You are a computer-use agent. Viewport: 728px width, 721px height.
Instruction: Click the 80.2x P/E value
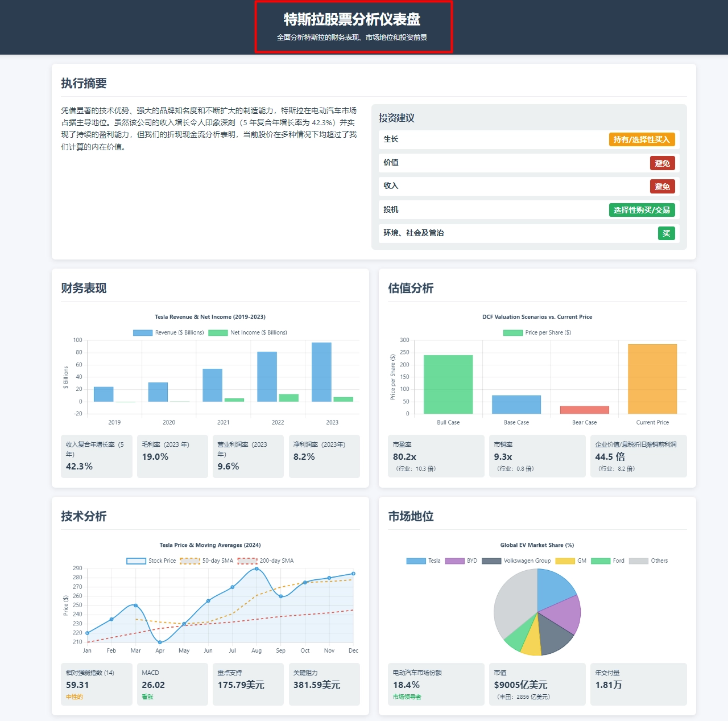[x=404, y=457]
